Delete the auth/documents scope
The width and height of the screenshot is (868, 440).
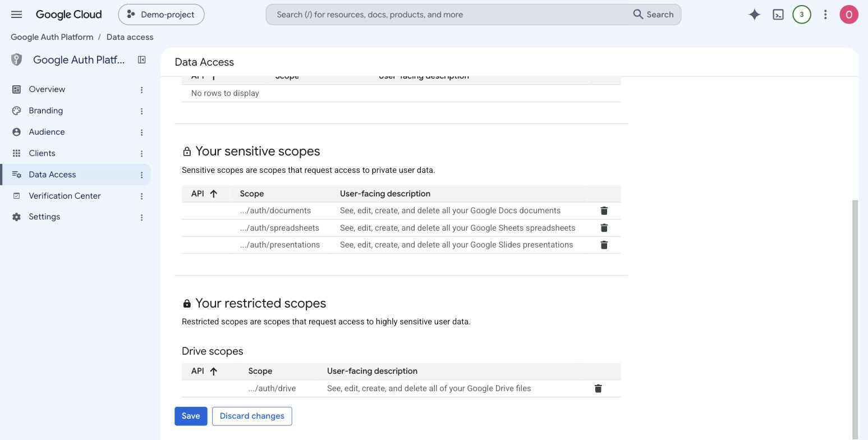pyautogui.click(x=604, y=210)
